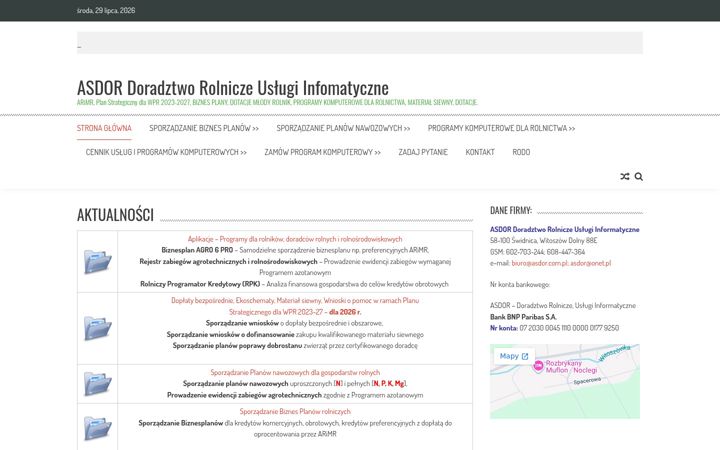This screenshot has width=720, height=450.
Task: Go to Strona Główna menu item
Action: (104, 128)
